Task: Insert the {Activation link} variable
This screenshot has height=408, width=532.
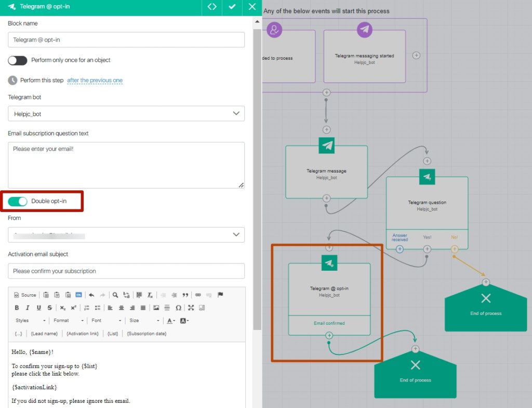Action: click(x=83, y=334)
